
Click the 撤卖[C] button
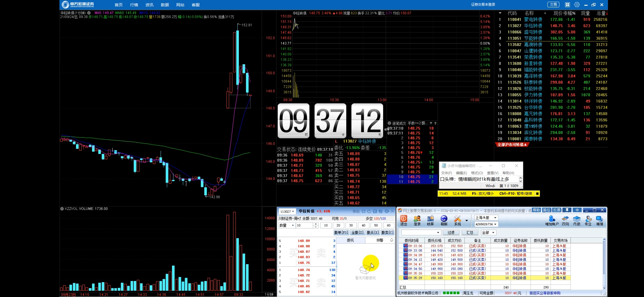(x=387, y=233)
